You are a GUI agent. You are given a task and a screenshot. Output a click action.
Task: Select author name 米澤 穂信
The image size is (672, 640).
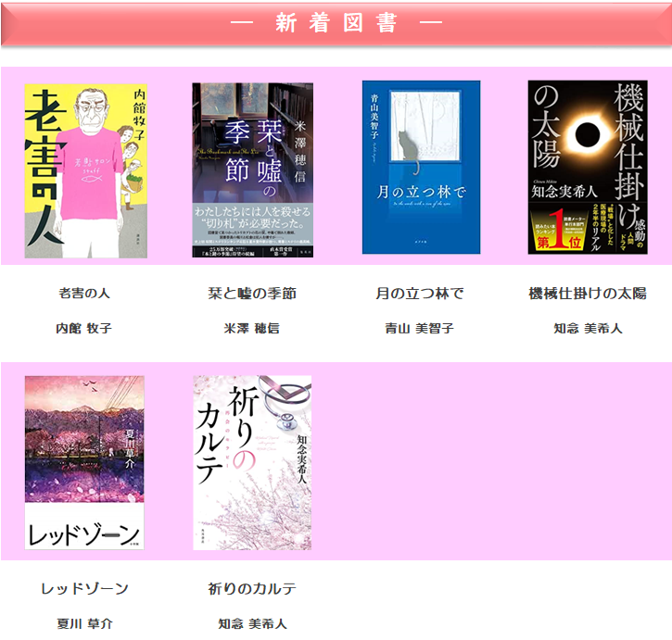point(252,329)
